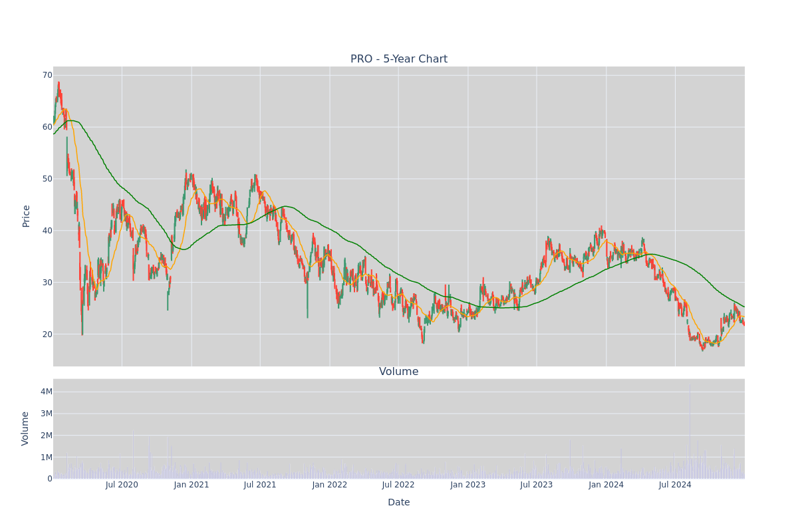Image resolution: width=798 pixels, height=532 pixels.
Task: Click the price tick label '50'
Action: click(x=47, y=179)
